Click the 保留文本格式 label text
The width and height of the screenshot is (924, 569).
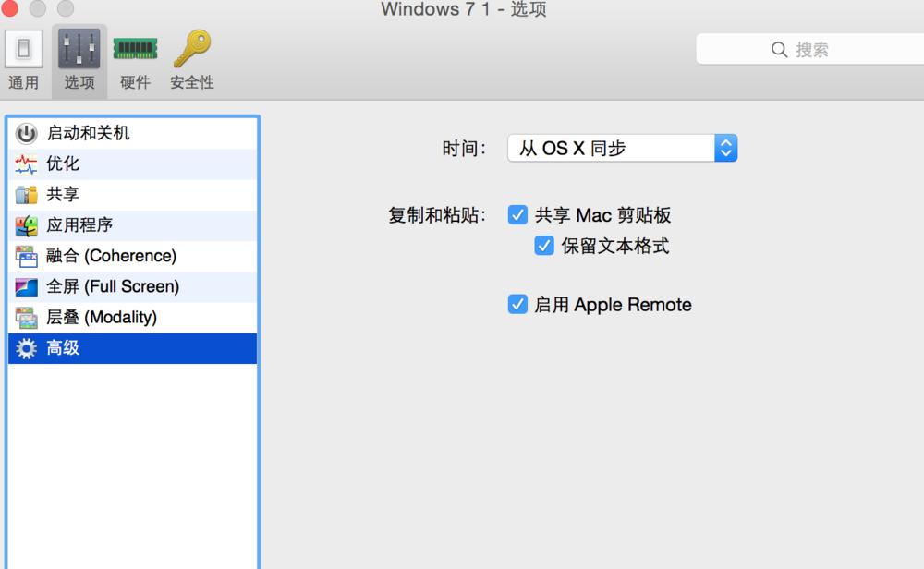pyautogui.click(x=615, y=246)
